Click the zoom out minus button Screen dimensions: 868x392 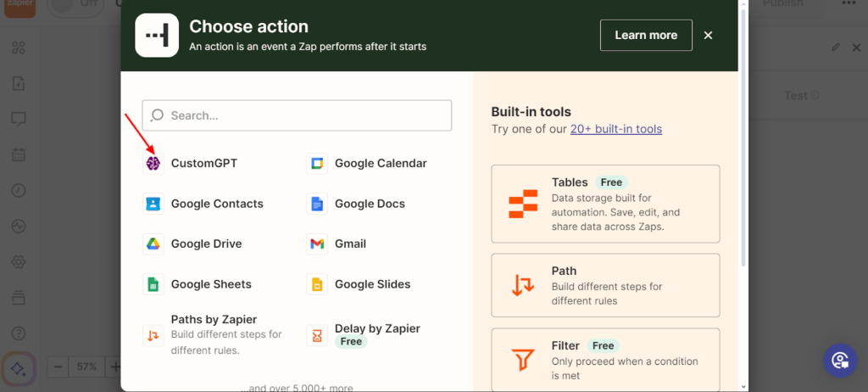pyautogui.click(x=58, y=367)
